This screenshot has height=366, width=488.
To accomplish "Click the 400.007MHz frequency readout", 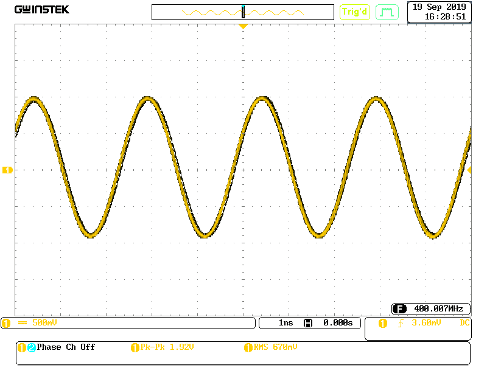I will (438, 309).
